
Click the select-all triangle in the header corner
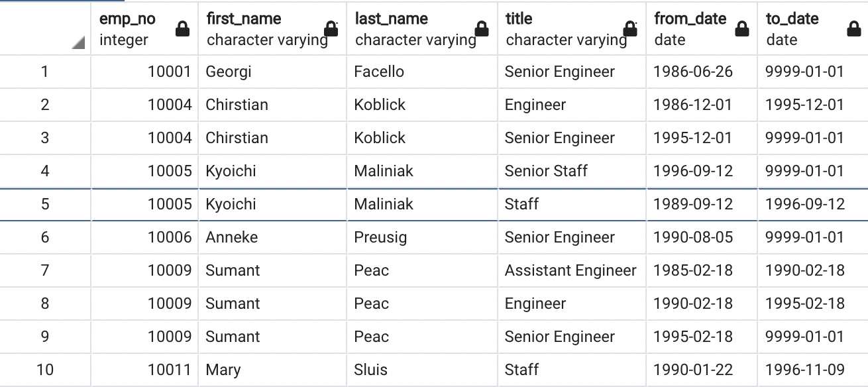(78, 42)
